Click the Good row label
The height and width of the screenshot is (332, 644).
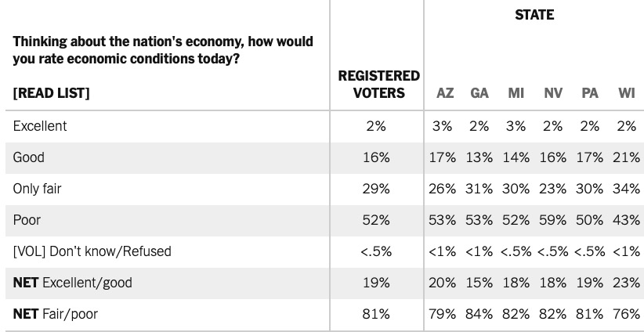pyautogui.click(x=29, y=157)
